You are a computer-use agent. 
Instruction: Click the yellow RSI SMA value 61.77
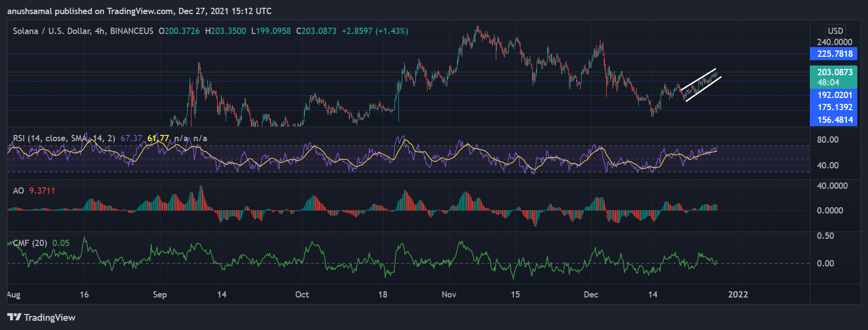coord(158,138)
